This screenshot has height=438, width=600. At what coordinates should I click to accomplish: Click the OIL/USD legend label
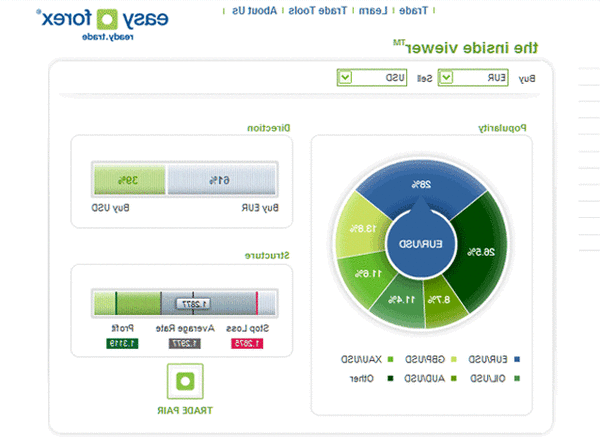(x=488, y=378)
